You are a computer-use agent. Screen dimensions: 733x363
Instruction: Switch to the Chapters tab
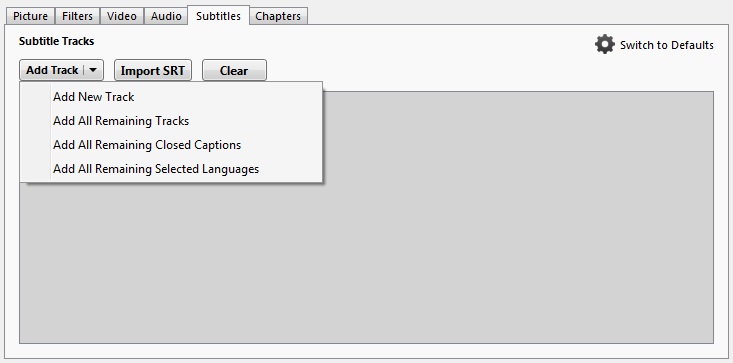tap(278, 16)
